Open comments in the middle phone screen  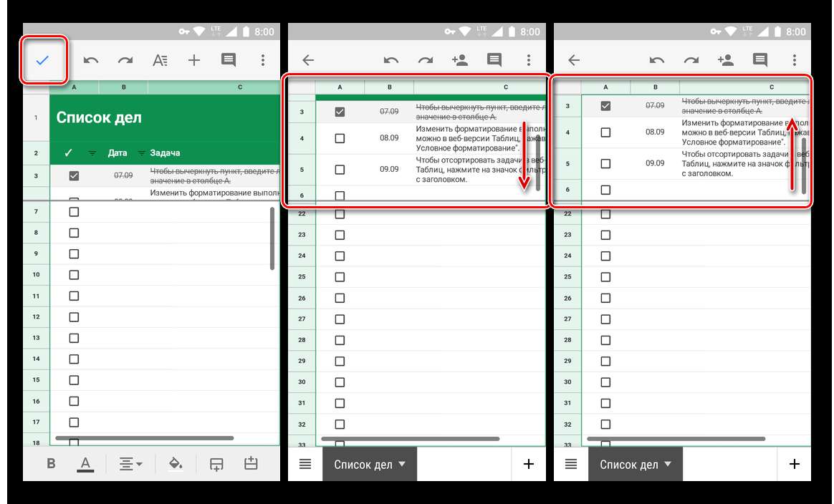(x=494, y=60)
